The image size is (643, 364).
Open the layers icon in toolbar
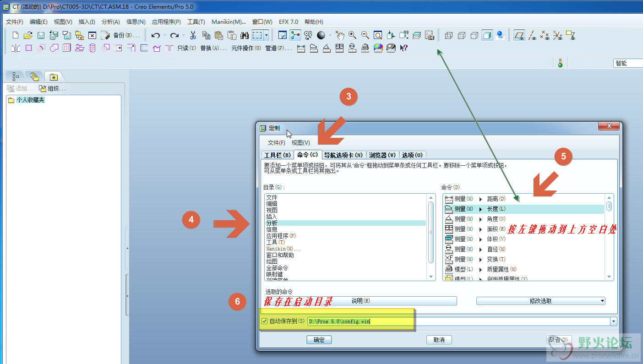416,35
